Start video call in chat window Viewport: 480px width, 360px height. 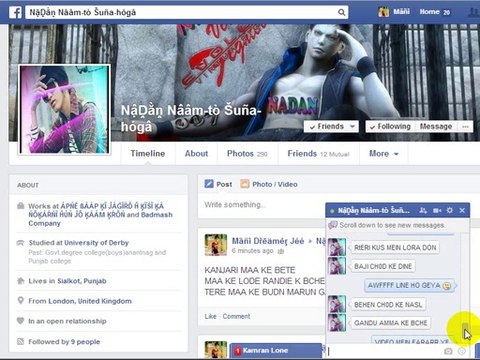tap(437, 210)
